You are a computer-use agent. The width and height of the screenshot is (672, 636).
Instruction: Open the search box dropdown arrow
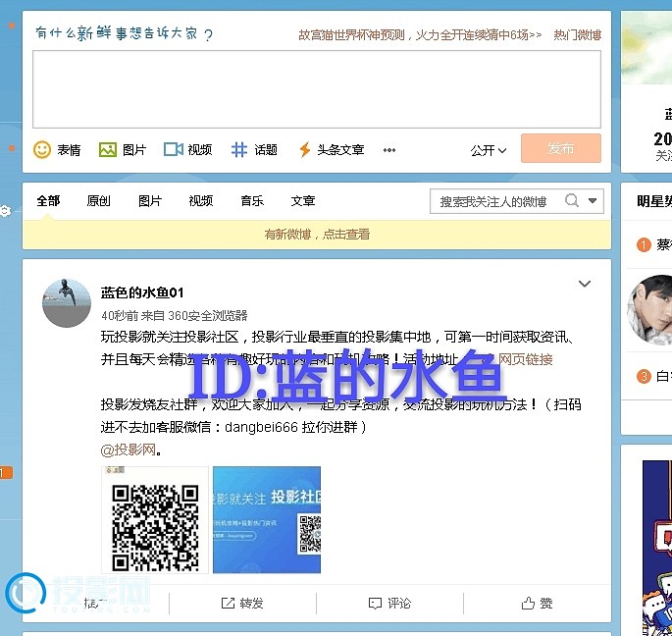click(593, 200)
